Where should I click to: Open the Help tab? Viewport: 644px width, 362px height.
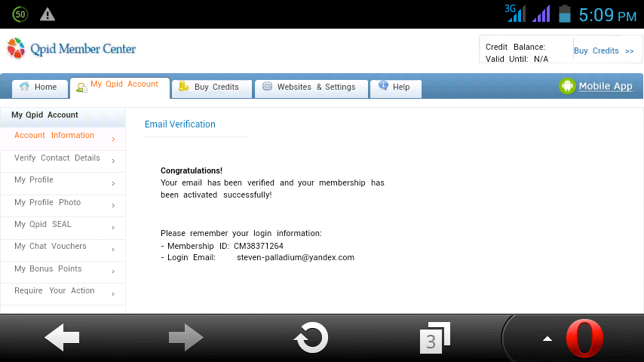point(395,88)
